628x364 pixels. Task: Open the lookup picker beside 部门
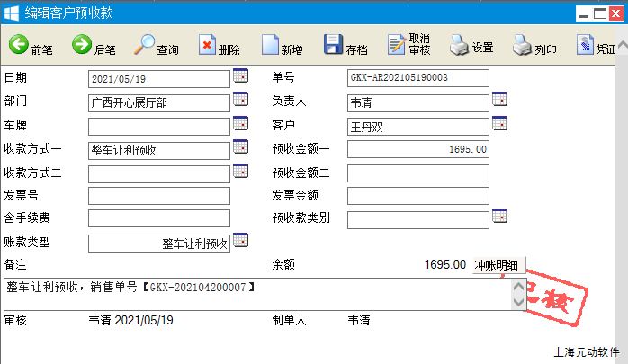coord(240,100)
